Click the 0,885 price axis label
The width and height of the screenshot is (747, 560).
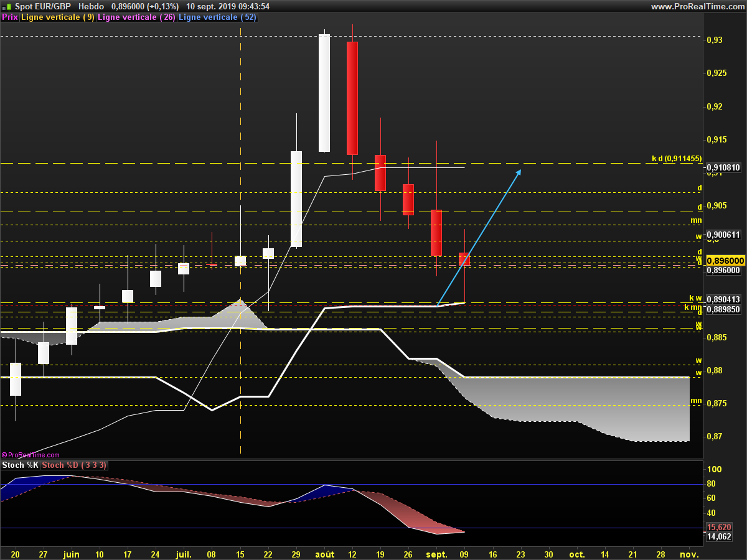718,338
